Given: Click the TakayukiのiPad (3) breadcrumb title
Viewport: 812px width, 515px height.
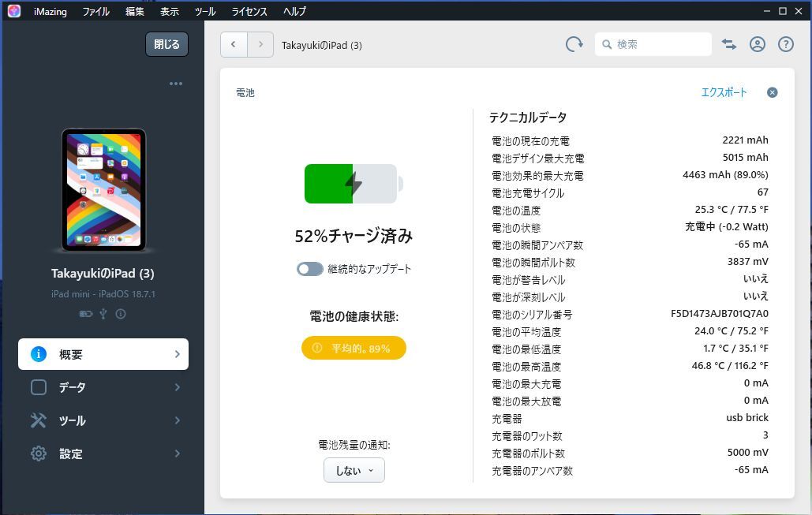Looking at the screenshot, I should click(x=322, y=46).
